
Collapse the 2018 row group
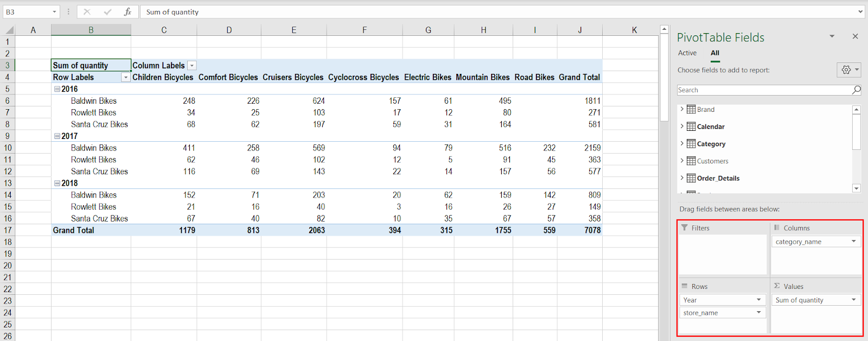pos(57,183)
